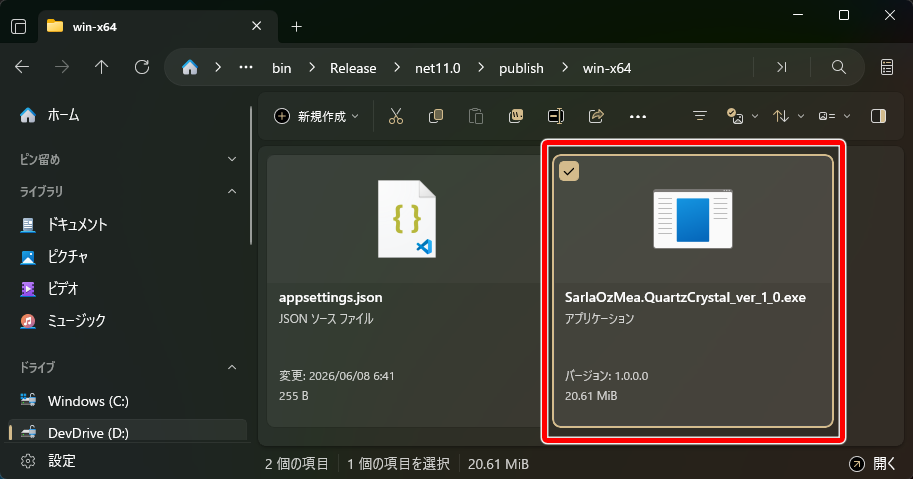Refresh the current folder view

click(x=141, y=68)
